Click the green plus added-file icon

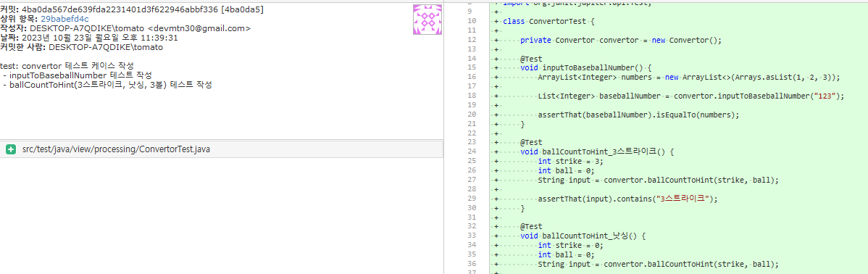10,149
